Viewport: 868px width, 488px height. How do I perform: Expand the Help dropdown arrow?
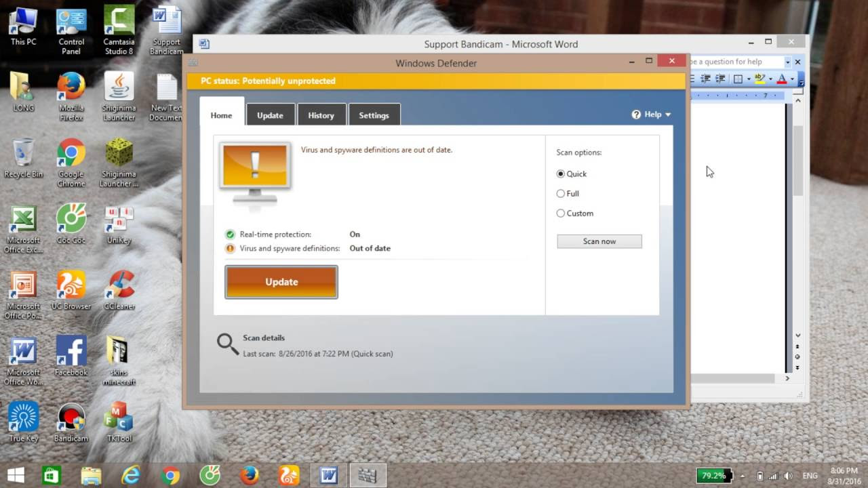tap(668, 115)
